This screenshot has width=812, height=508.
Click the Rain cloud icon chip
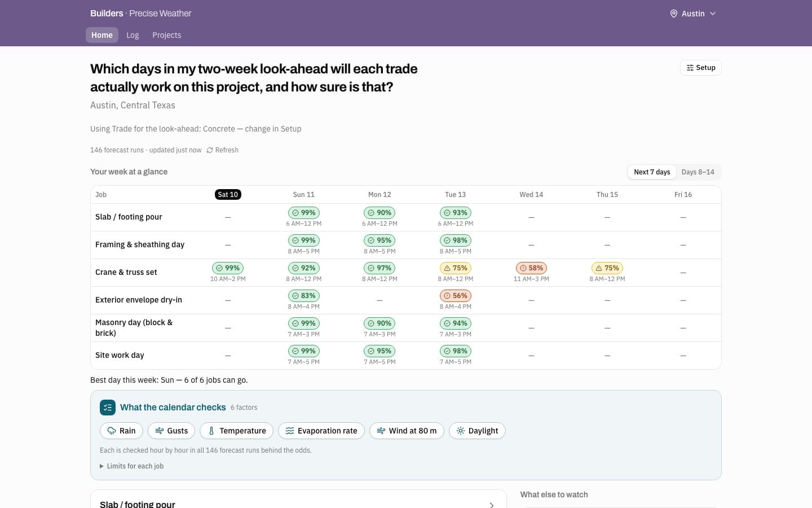click(112, 431)
